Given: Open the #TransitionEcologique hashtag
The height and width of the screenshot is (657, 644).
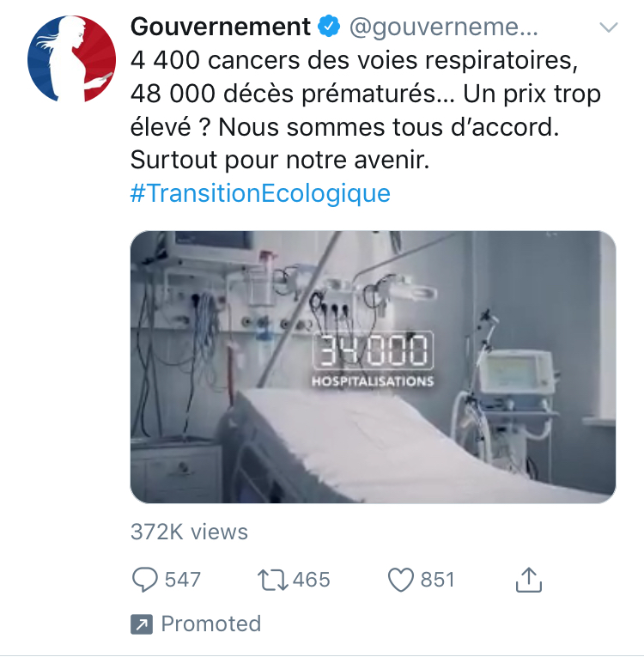Looking at the screenshot, I should pos(260,193).
